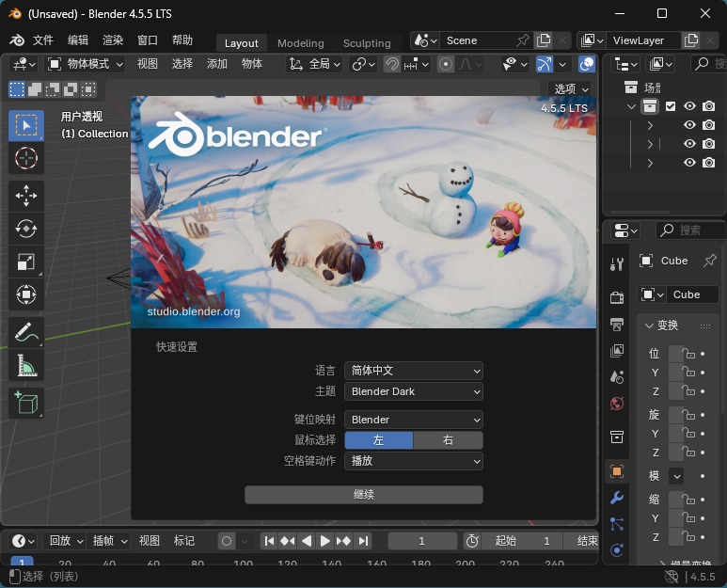This screenshot has width=727, height=588.
Task: Open the File menu
Action: [x=43, y=40]
